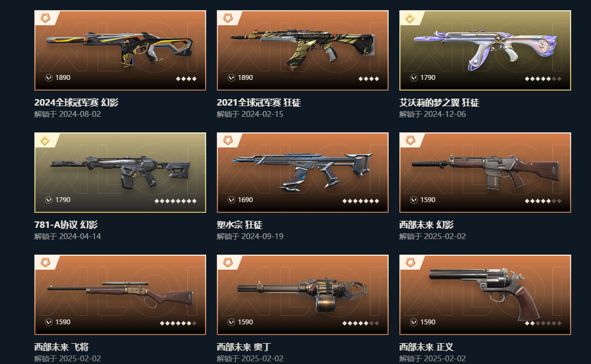Click the tier badge on 西部未来 正义 card
591x364 pixels.
410,263
